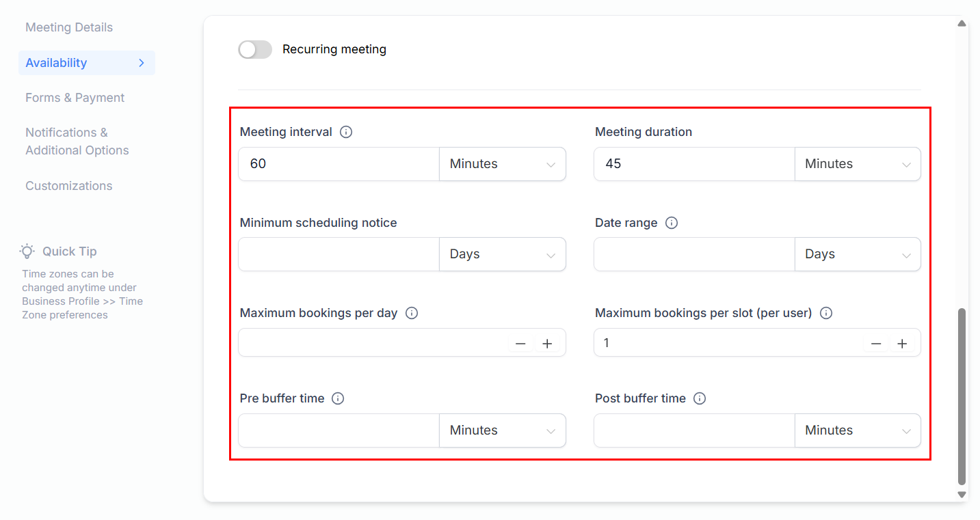Image resolution: width=980 pixels, height=520 pixels.
Task: Open Minimum scheduling notice Days dropdown
Action: (x=502, y=254)
